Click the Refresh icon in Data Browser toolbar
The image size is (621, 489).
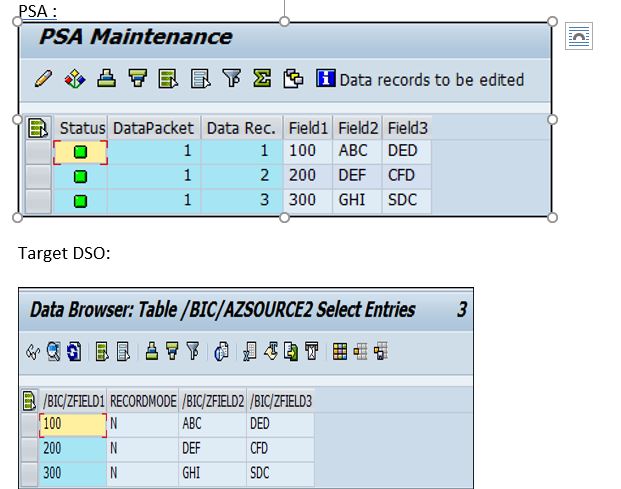pos(74,352)
